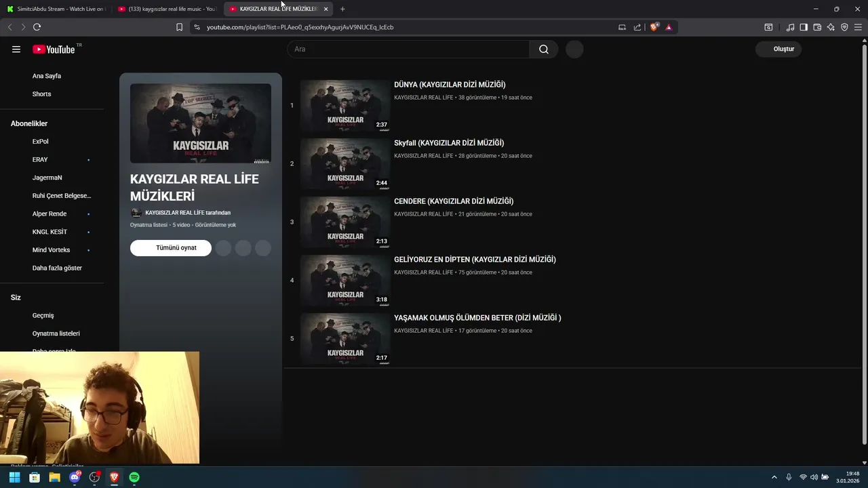Switch to kaygısızlar real life music tab

(x=167, y=9)
